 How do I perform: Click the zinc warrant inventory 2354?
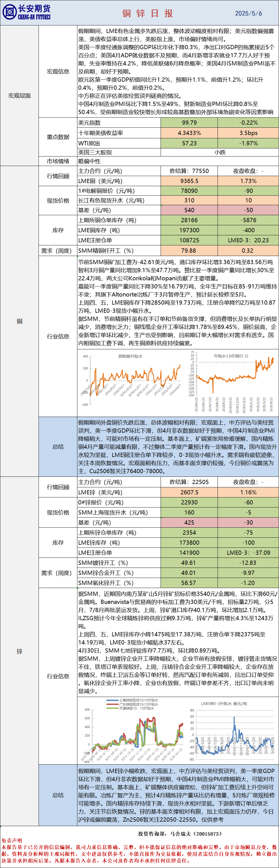[x=189, y=533]
